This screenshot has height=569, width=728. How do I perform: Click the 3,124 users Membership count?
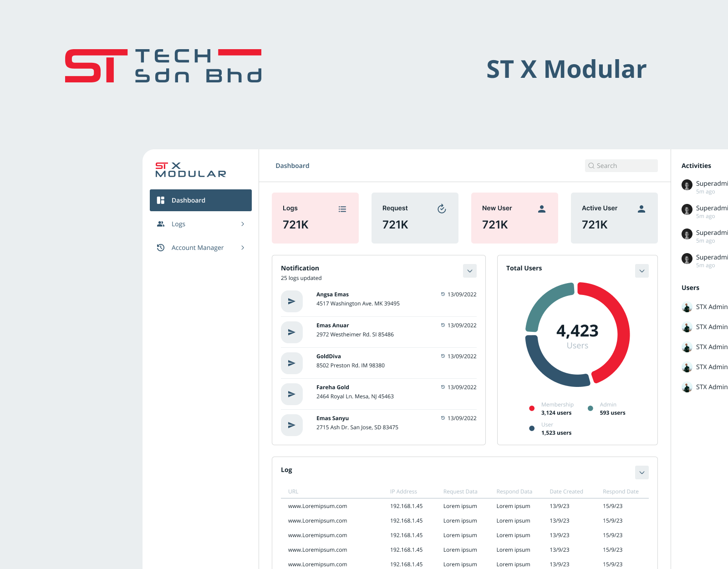(556, 413)
